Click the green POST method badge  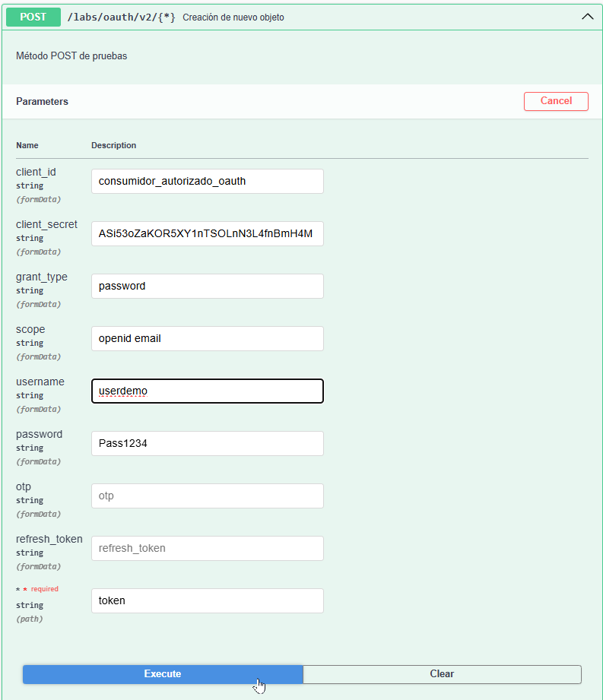pyautogui.click(x=33, y=16)
